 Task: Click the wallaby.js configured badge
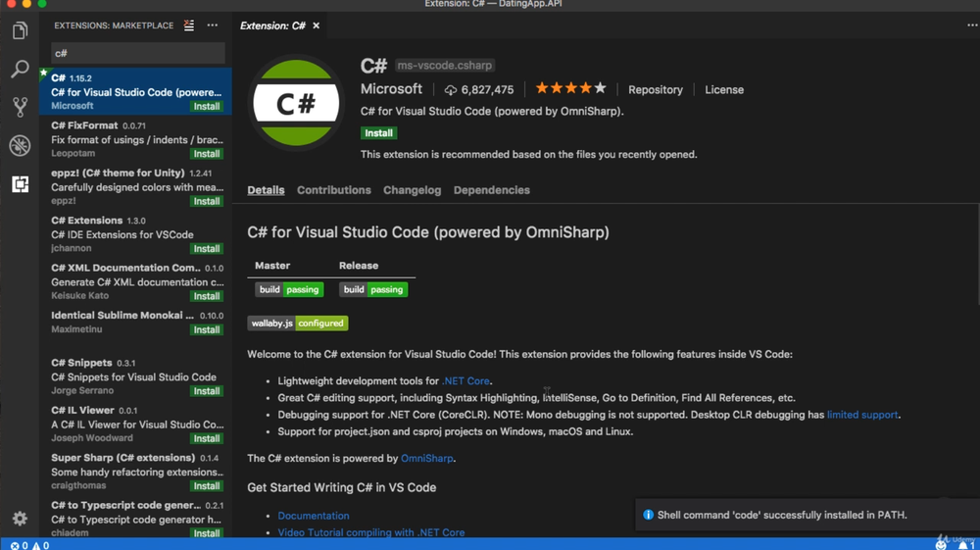tap(298, 324)
